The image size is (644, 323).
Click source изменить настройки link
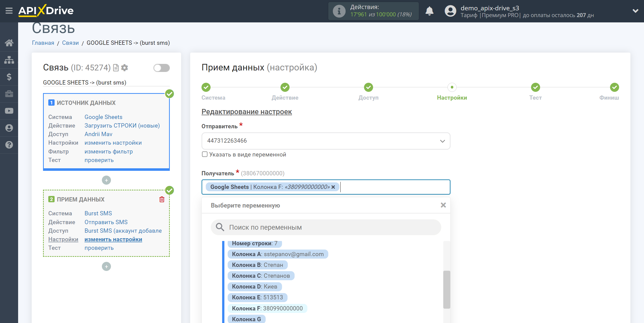pyautogui.click(x=113, y=143)
